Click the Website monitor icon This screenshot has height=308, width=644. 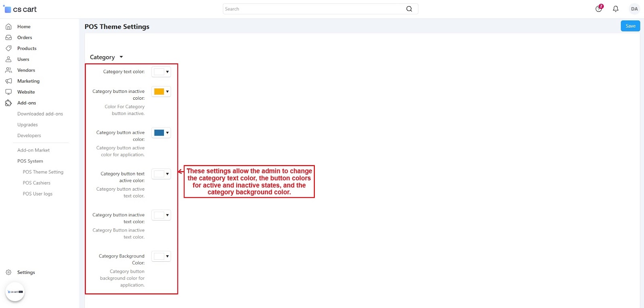8,92
